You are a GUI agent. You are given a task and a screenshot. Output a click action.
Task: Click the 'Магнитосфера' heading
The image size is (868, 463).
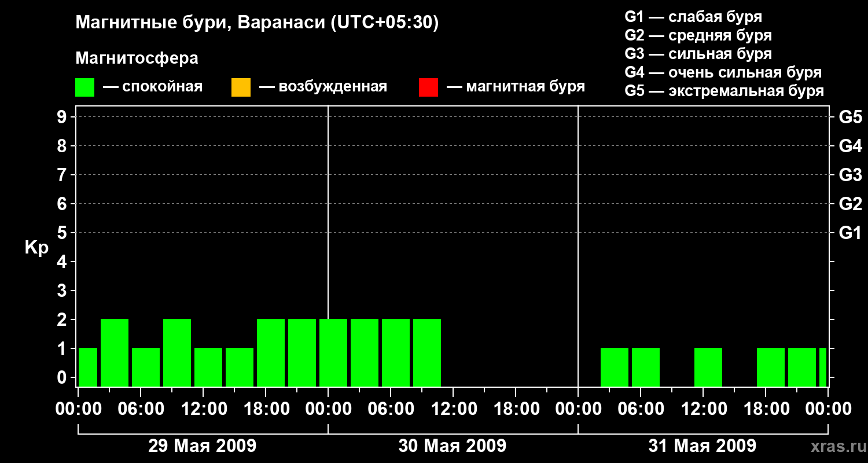[137, 58]
